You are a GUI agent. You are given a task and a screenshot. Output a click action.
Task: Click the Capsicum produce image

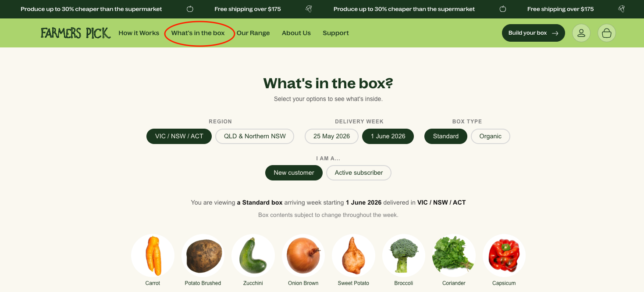point(504,256)
